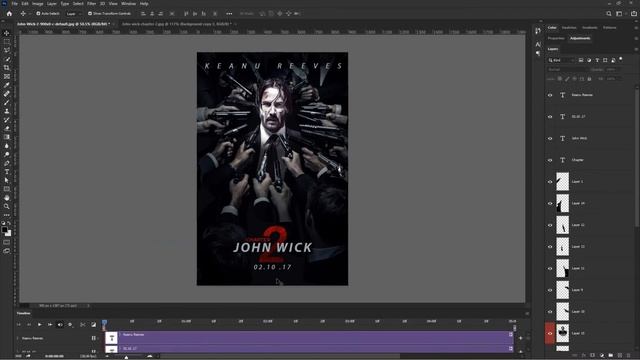Screen dimensions: 640x360
Task: Play the timeline
Action: pyautogui.click(x=40, y=324)
